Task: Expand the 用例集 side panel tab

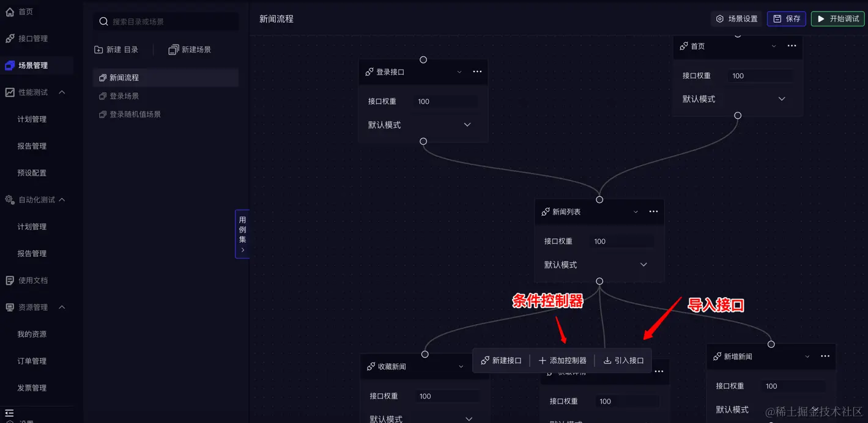Action: coord(242,234)
